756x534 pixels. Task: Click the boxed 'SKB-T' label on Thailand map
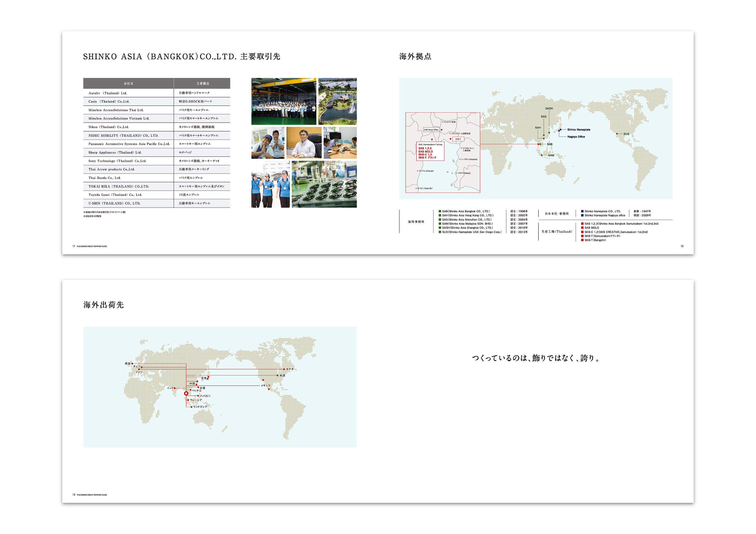click(x=458, y=139)
